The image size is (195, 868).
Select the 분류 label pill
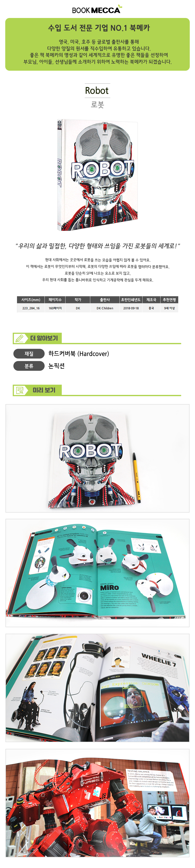(29, 366)
